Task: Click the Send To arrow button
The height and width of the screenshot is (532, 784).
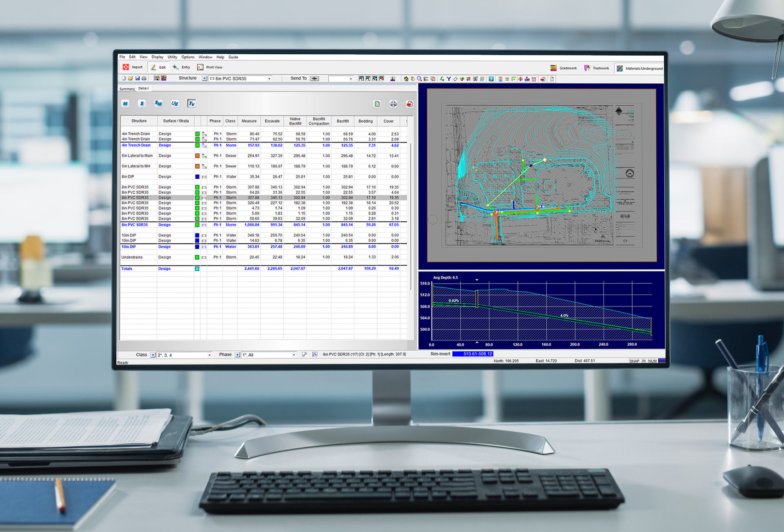Action: 314,78
